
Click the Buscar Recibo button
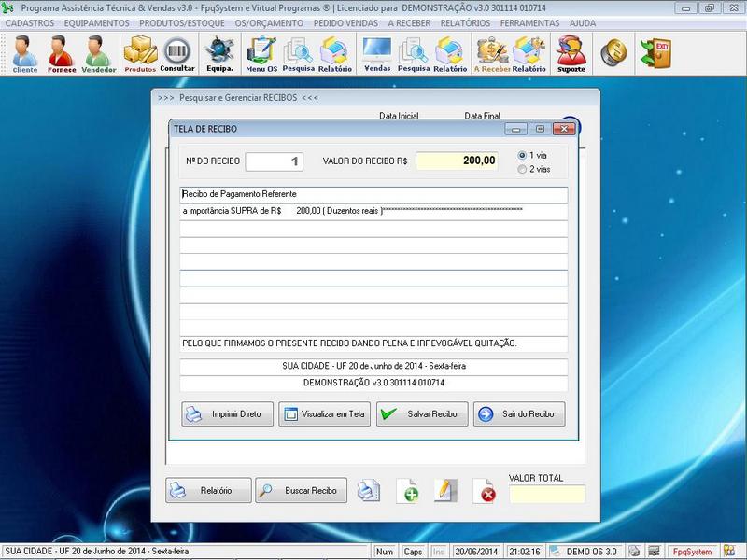coord(301,491)
